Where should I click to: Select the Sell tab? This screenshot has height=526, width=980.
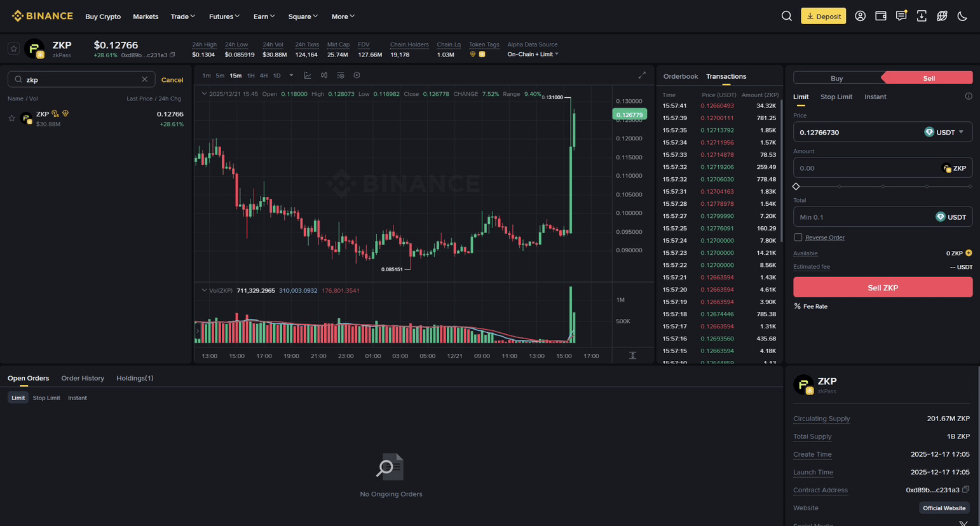pos(929,78)
